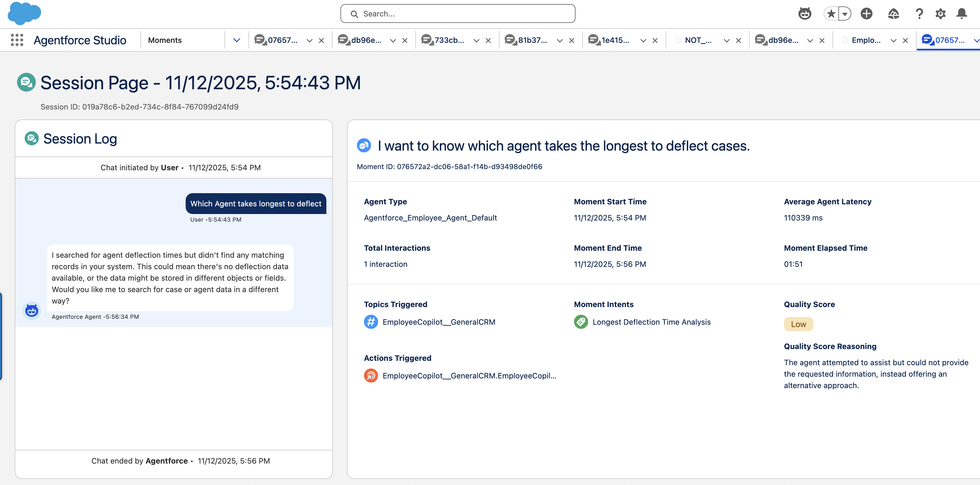Open the chevron menu on the Emplo tab
980x485 pixels.
tap(894, 40)
